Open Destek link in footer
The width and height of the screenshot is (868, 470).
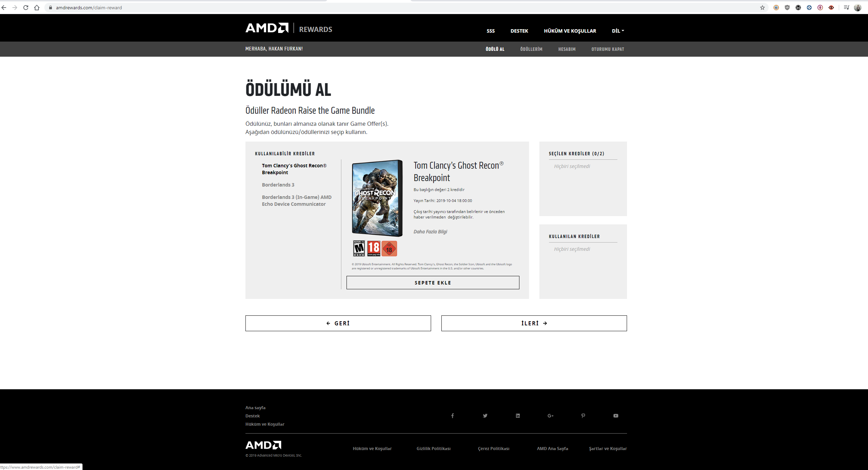pyautogui.click(x=252, y=416)
